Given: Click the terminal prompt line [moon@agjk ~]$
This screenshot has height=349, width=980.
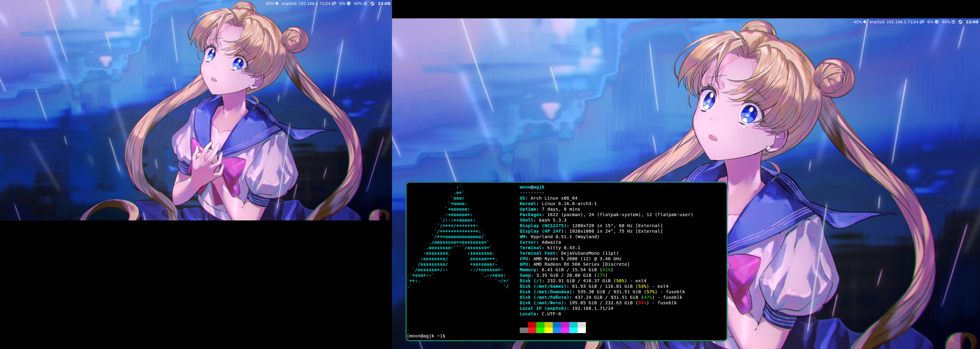Looking at the screenshot, I should pyautogui.click(x=426, y=336).
